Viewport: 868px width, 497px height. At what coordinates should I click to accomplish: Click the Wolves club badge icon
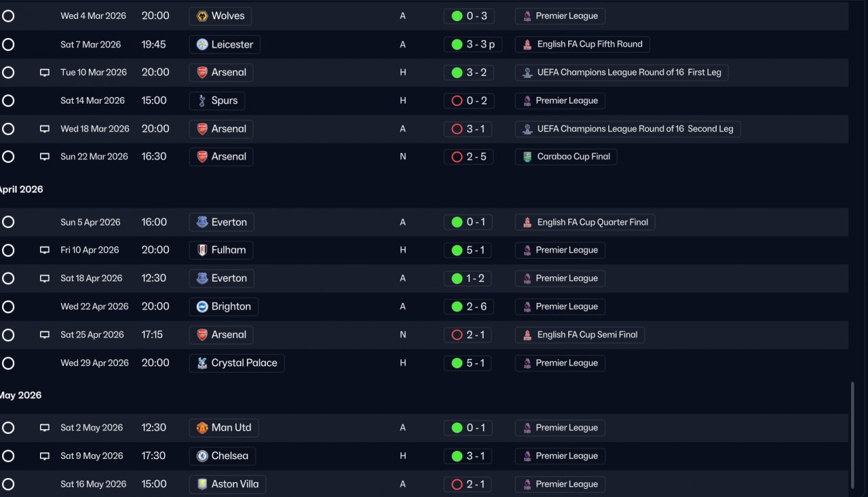click(x=202, y=16)
